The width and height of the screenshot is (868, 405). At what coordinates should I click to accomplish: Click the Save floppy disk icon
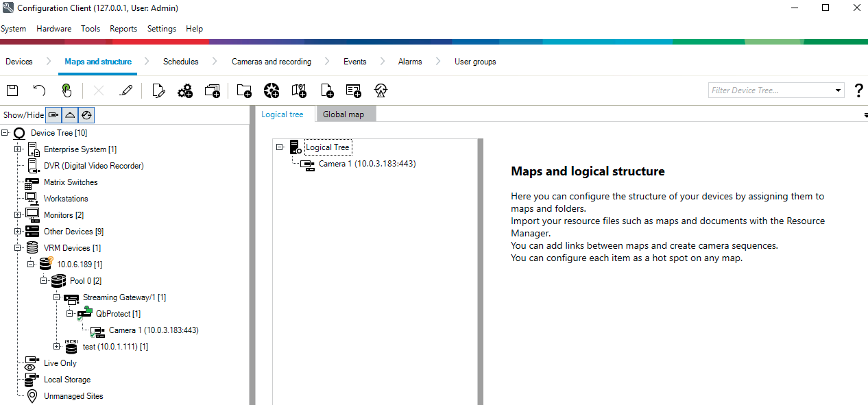(12, 90)
